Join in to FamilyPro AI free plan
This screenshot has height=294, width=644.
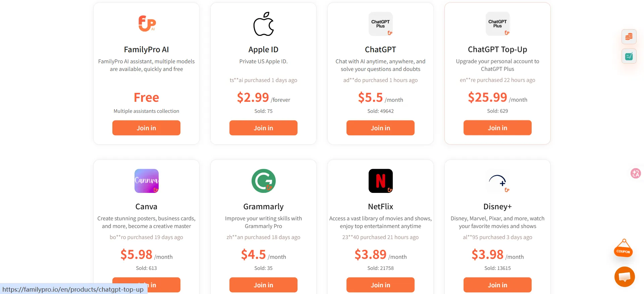[146, 128]
